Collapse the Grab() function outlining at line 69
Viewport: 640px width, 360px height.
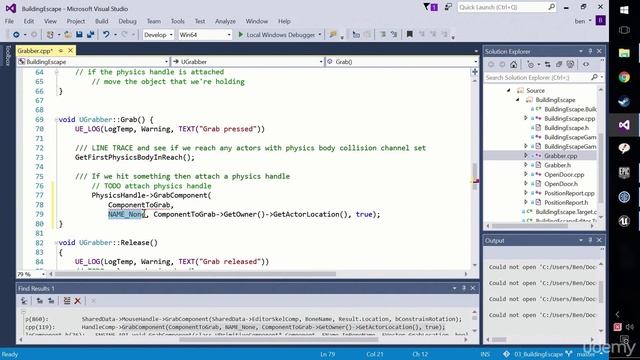(56, 120)
